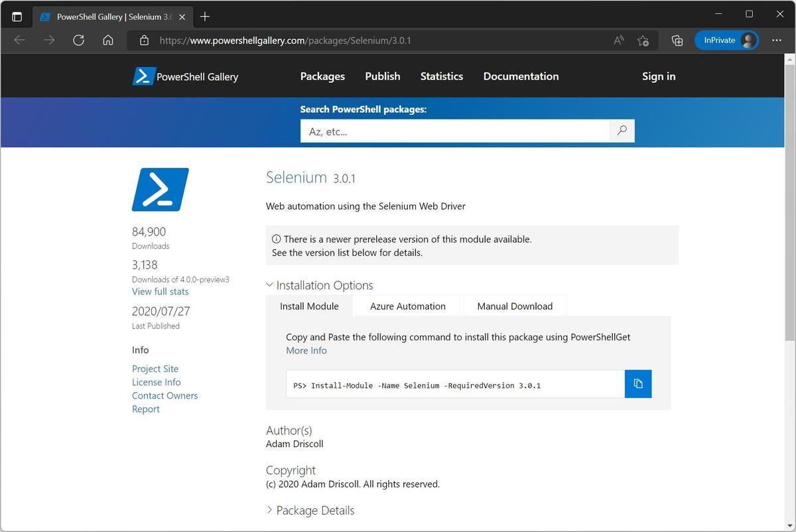
Task: Close the PowerShell Gallery tab
Action: (183, 17)
